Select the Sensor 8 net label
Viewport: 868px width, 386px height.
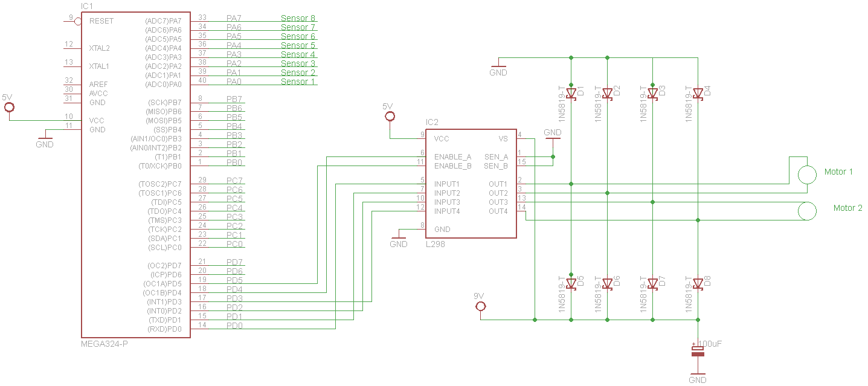click(x=298, y=18)
